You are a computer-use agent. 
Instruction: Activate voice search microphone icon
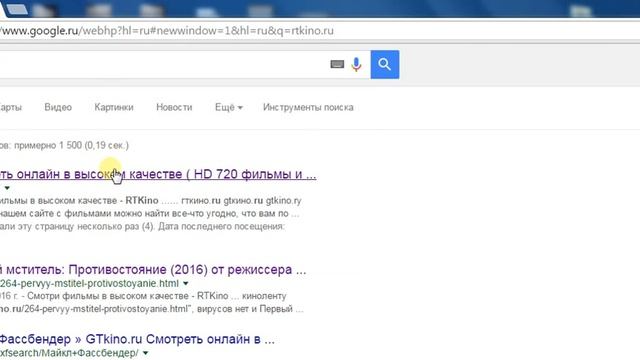[x=356, y=64]
